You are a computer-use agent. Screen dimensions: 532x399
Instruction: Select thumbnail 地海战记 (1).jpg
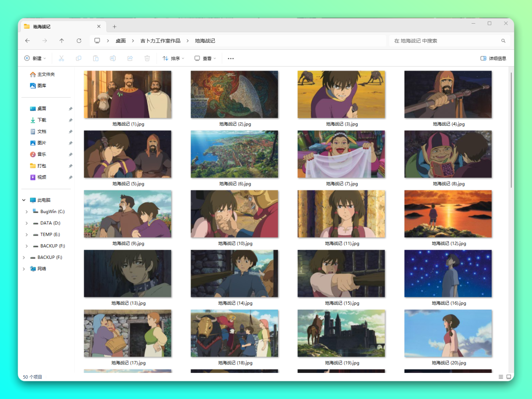128,94
